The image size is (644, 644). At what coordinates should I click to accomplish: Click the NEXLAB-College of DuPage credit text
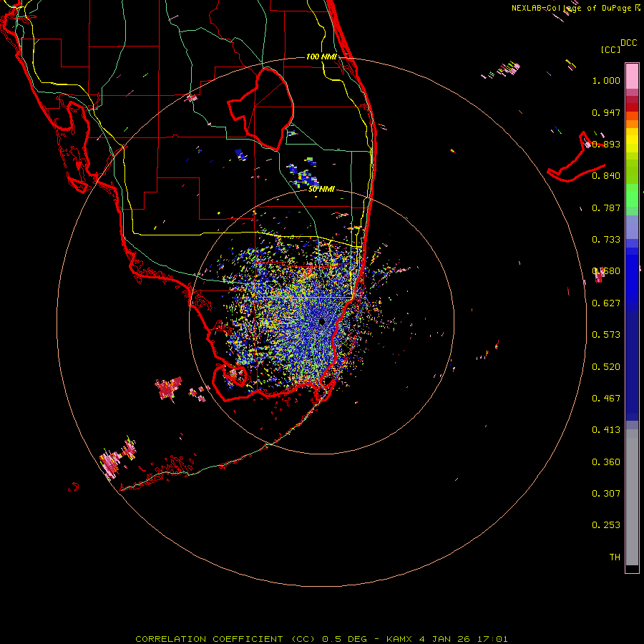tap(576, 8)
